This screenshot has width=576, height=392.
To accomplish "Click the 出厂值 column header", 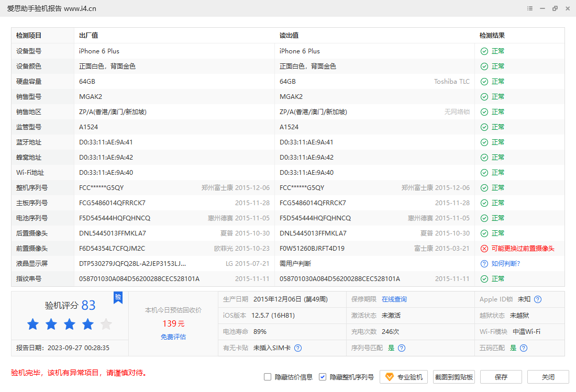I will [88, 36].
